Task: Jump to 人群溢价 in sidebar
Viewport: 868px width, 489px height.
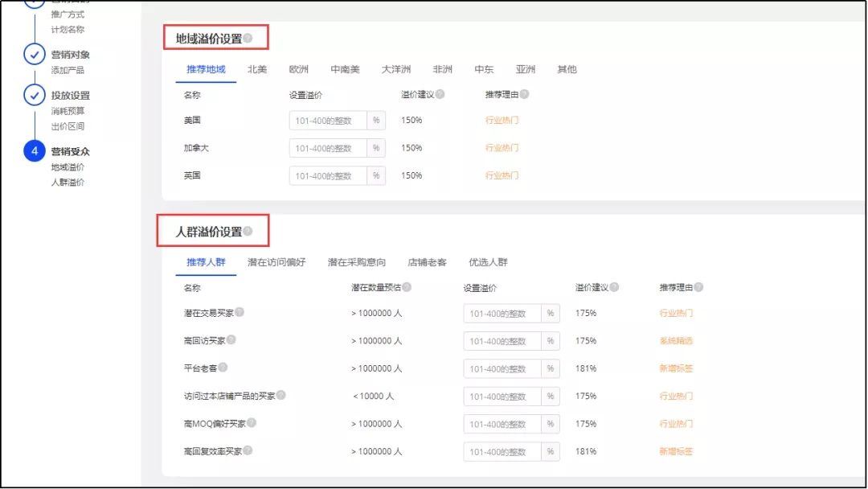Action: point(68,183)
